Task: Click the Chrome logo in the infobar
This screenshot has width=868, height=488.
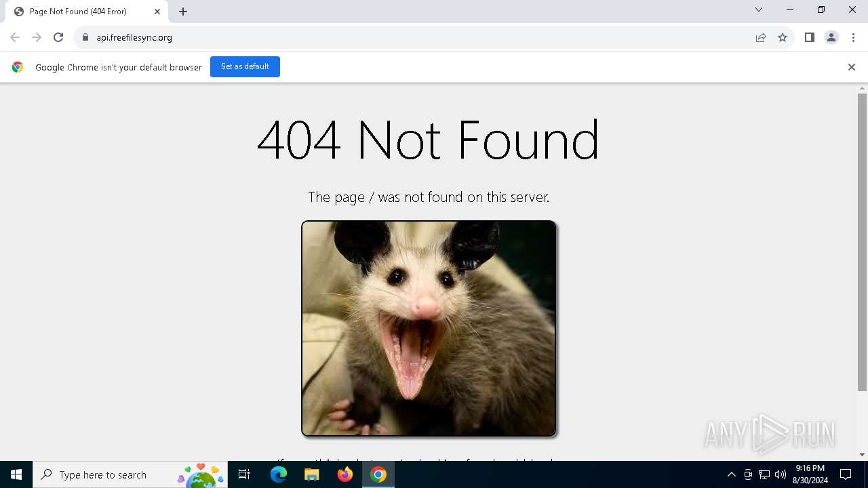Action: [18, 67]
